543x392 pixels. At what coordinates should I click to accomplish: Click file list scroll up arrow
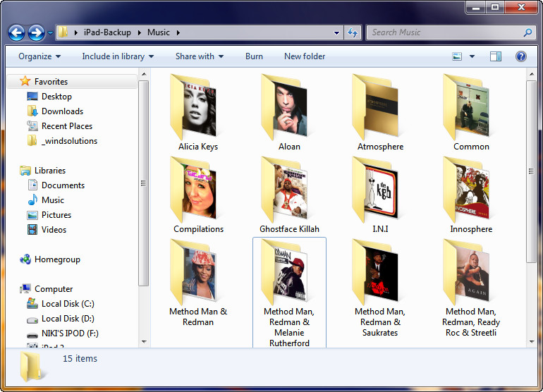click(x=531, y=74)
